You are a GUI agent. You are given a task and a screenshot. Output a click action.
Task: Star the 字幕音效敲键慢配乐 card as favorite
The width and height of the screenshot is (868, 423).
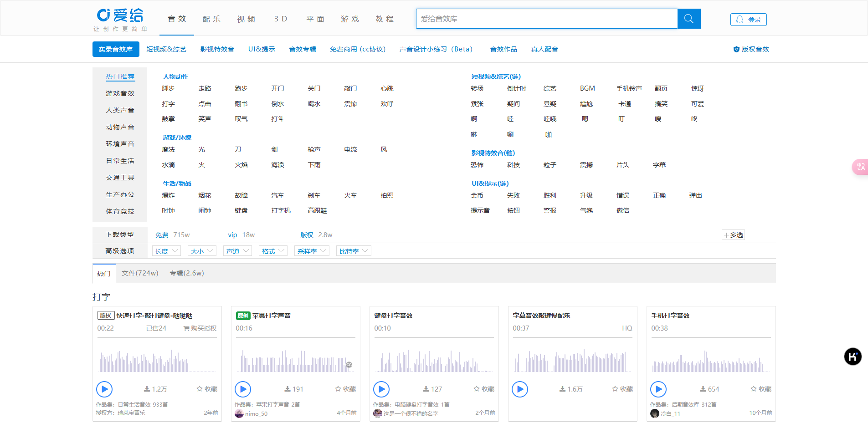pyautogui.click(x=615, y=389)
